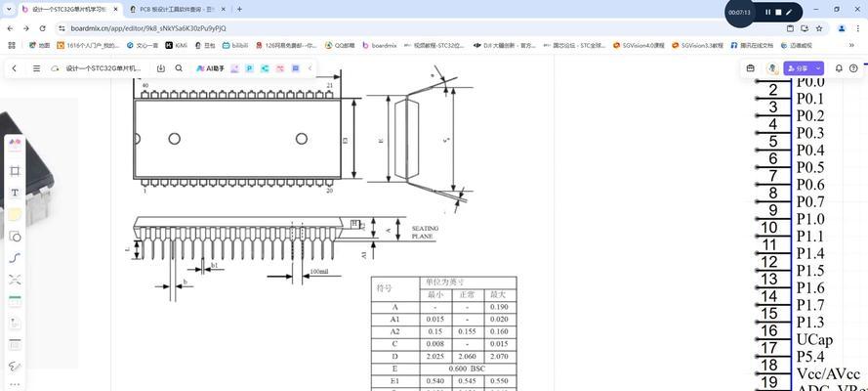Open the toolbox briefcase icon at top right
This screenshot has height=391, width=868.
750,68
